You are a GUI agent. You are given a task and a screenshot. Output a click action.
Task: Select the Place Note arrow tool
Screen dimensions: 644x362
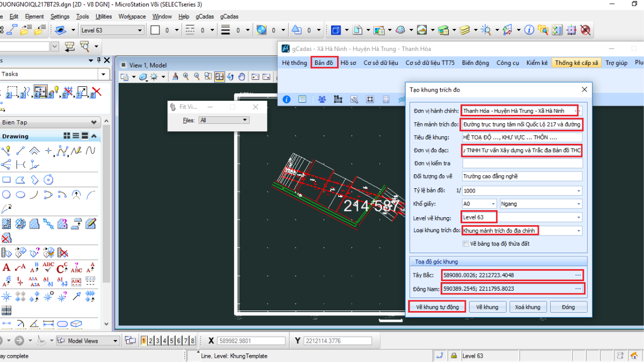pos(20,267)
